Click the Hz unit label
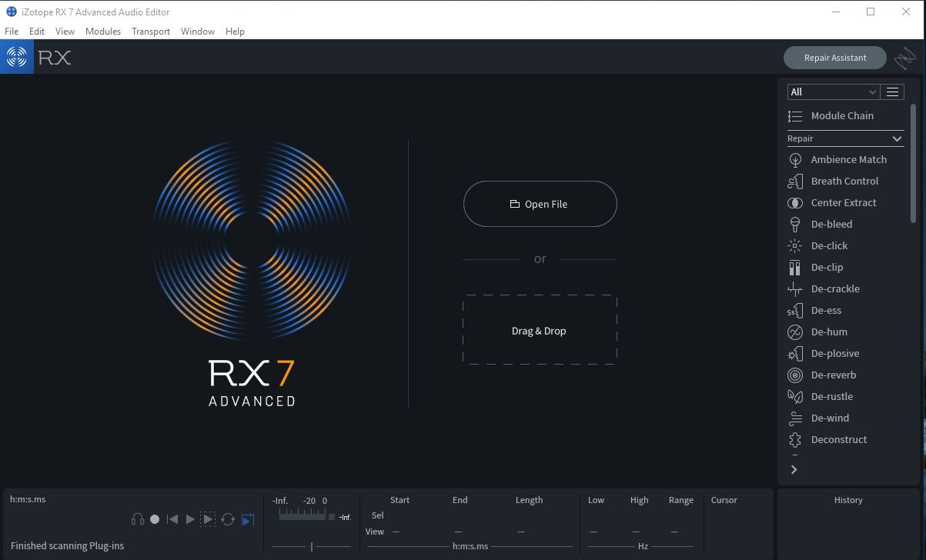Viewport: 926px width, 560px height. [x=643, y=546]
